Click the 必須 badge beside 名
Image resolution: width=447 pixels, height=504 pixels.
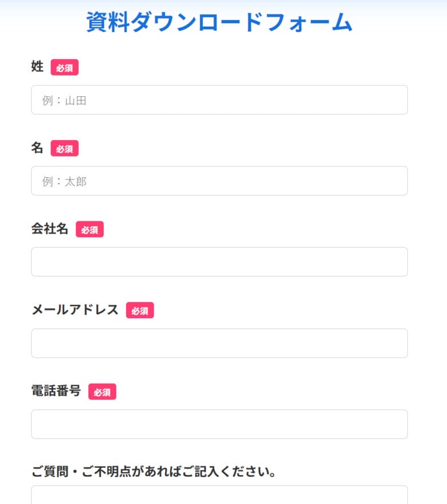(x=65, y=148)
